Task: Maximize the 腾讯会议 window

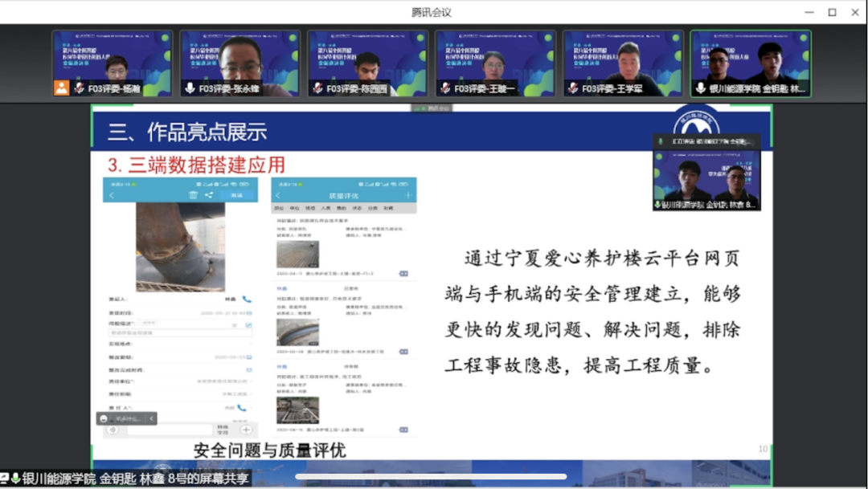Action: click(x=832, y=12)
